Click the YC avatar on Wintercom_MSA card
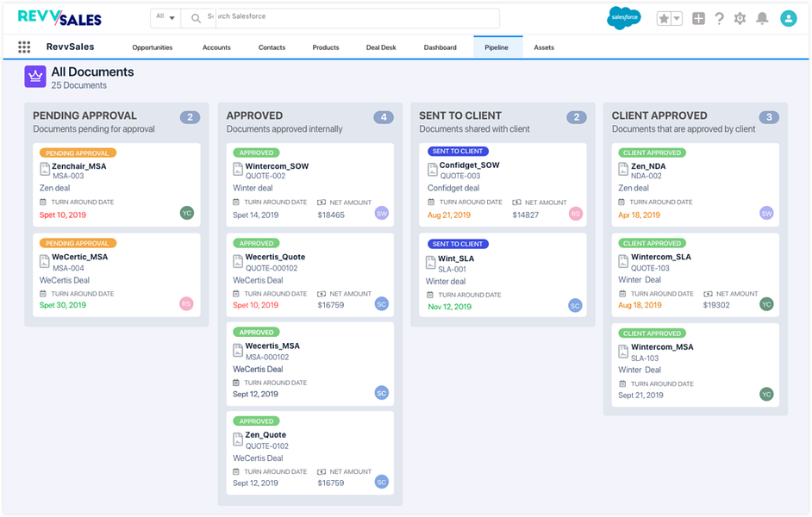Image resolution: width=812 pixels, height=517 pixels. tap(767, 394)
